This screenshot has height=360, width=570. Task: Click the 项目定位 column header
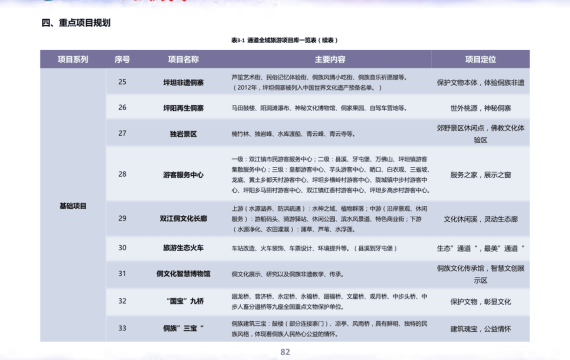pyautogui.click(x=480, y=59)
